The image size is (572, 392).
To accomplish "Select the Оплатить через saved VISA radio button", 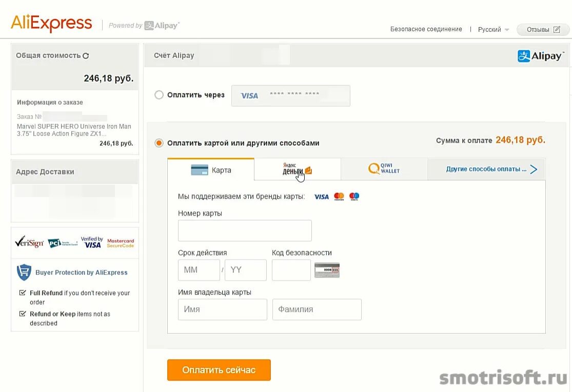I will click(159, 95).
